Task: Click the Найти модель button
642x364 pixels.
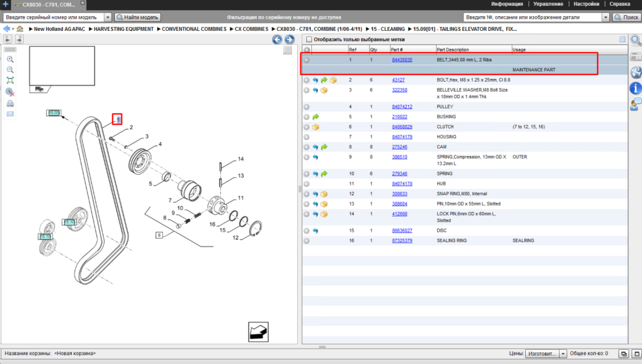Action: (137, 17)
